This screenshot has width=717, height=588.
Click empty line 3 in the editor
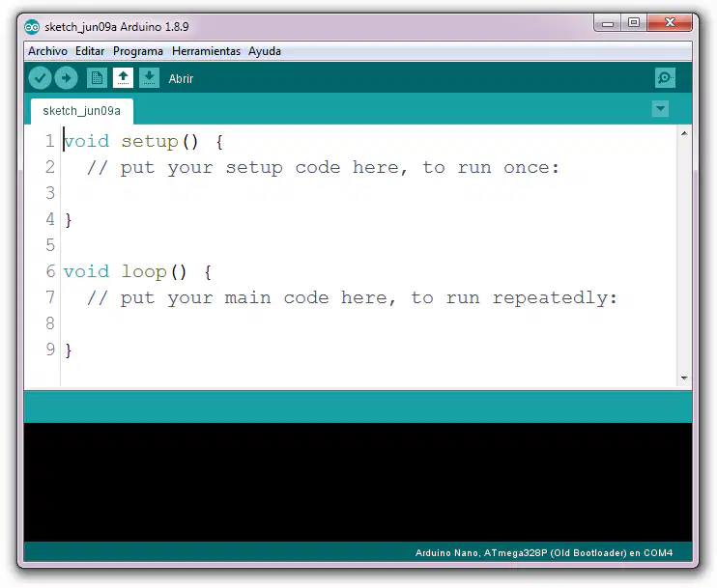pyautogui.click(x=368, y=193)
